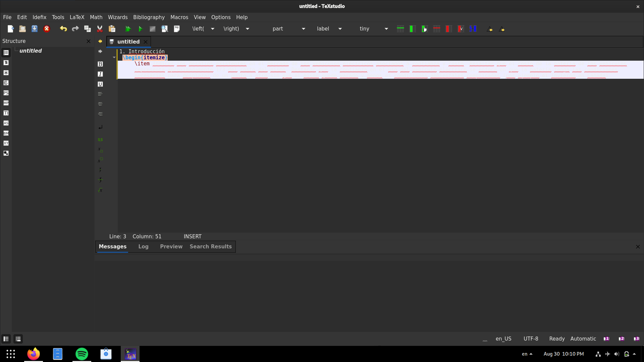Viewport: 644px width, 362px height.
Task: Paste from clipboard icon
Action: click(112, 29)
